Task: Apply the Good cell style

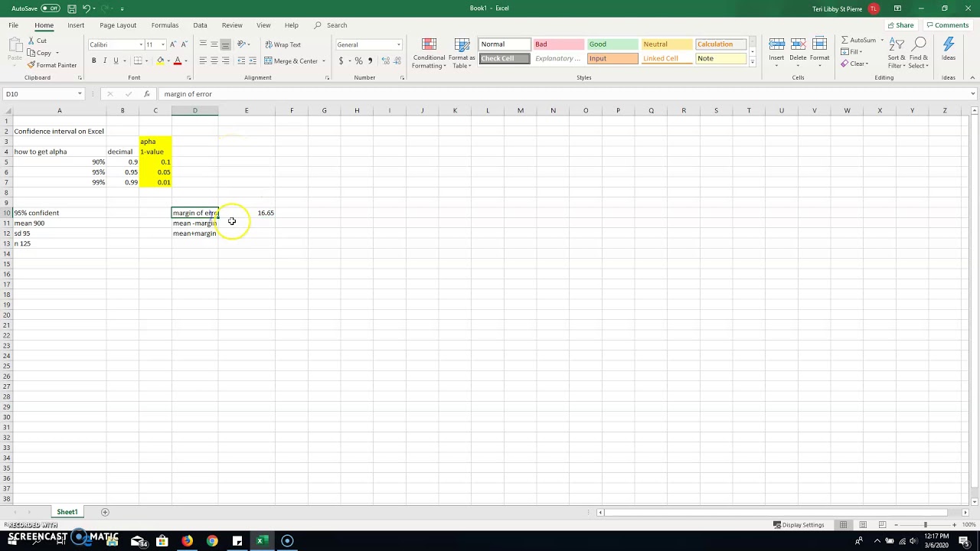Action: (x=612, y=44)
